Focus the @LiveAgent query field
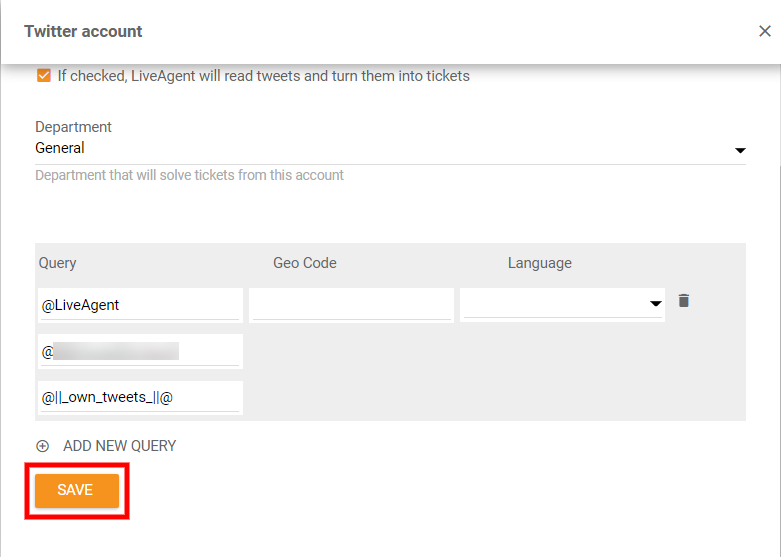The height and width of the screenshot is (557, 781). [139, 305]
